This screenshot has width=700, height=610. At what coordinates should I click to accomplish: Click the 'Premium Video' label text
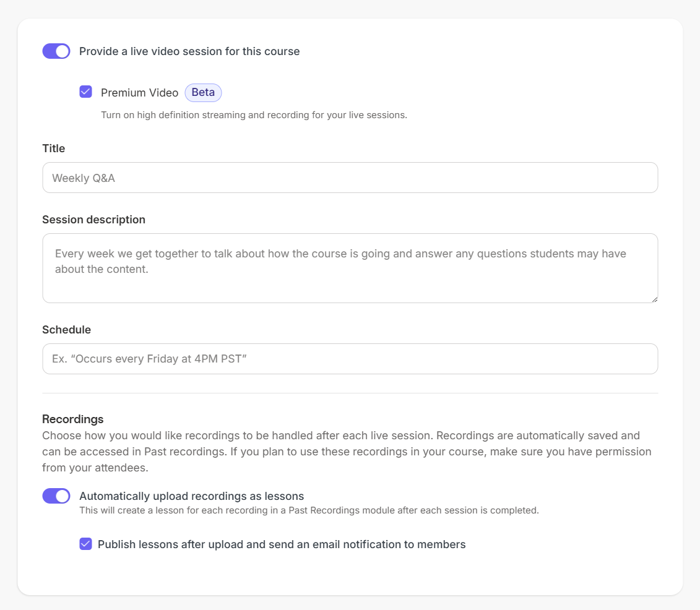[x=139, y=93]
